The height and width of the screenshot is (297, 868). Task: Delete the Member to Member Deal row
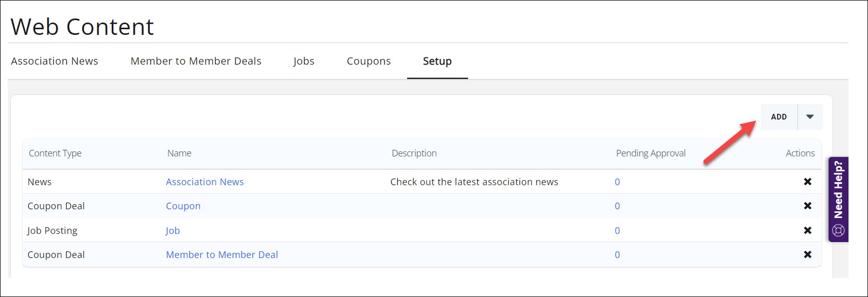point(807,254)
